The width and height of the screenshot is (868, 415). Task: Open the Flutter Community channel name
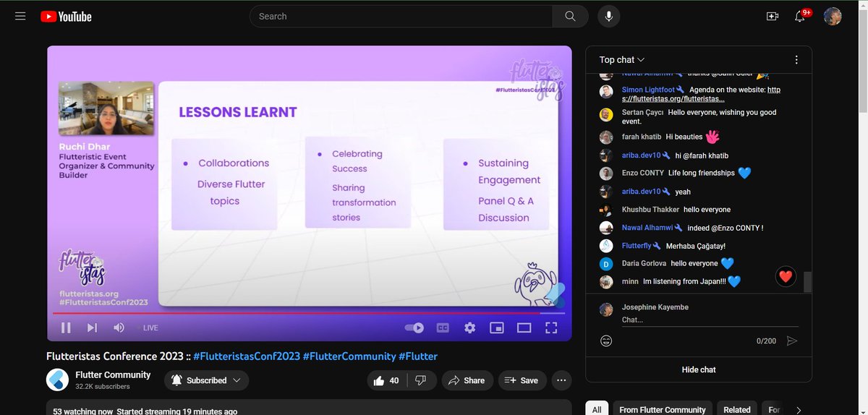coord(113,375)
